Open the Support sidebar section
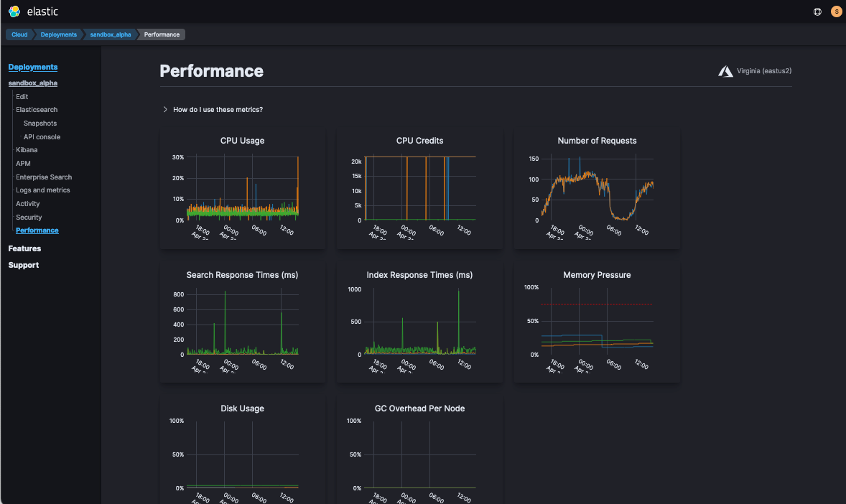 tap(23, 265)
